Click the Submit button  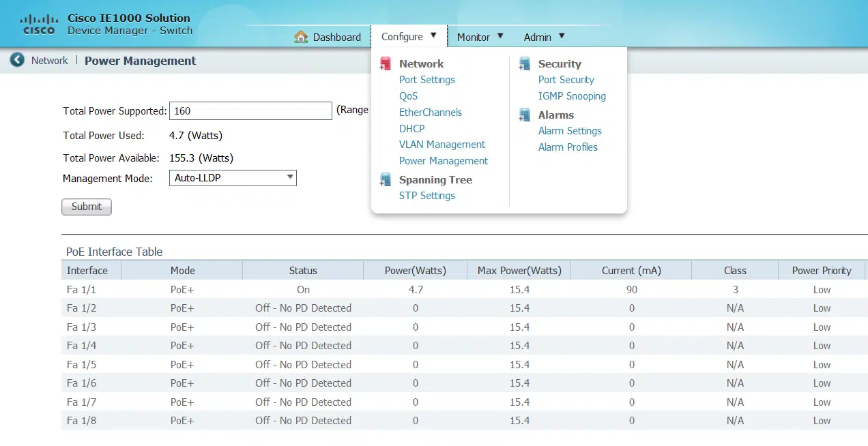(x=87, y=207)
